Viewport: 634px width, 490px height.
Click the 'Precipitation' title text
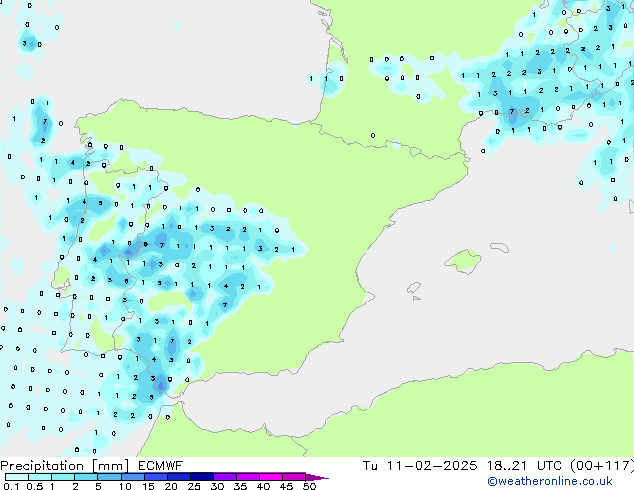pyautogui.click(x=42, y=466)
